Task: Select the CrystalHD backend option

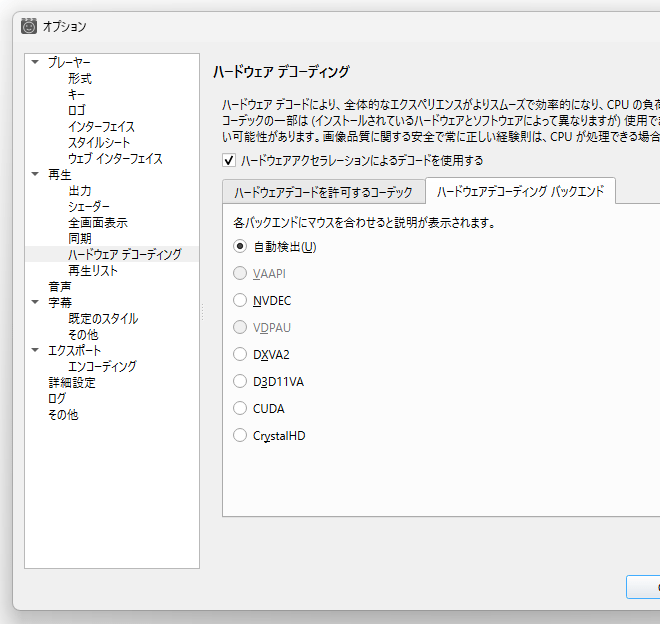Action: [x=240, y=435]
